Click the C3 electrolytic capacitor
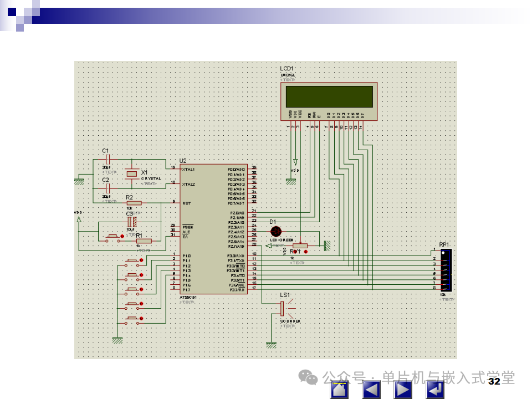This screenshot has height=399, width=532. click(132, 222)
